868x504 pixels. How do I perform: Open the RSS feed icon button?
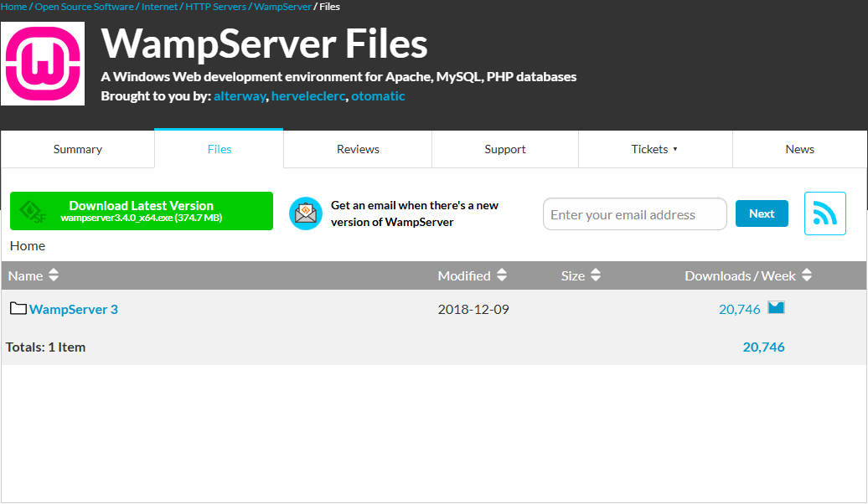point(824,213)
